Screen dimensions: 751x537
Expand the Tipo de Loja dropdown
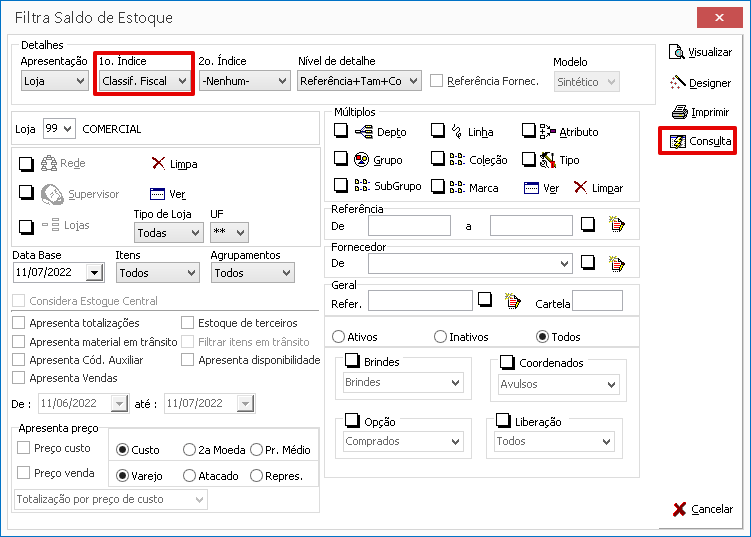click(x=169, y=233)
